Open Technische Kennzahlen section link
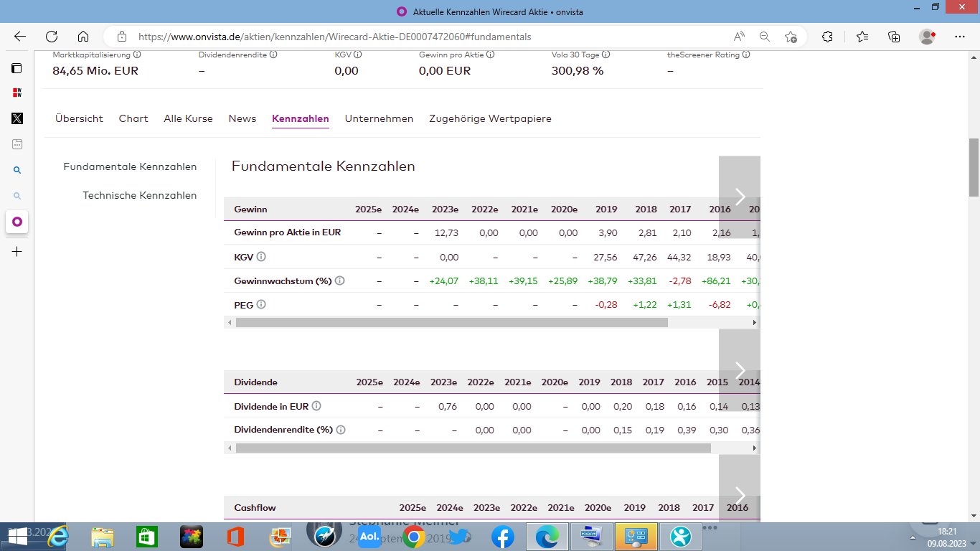The height and width of the screenshot is (551, 980). point(139,195)
